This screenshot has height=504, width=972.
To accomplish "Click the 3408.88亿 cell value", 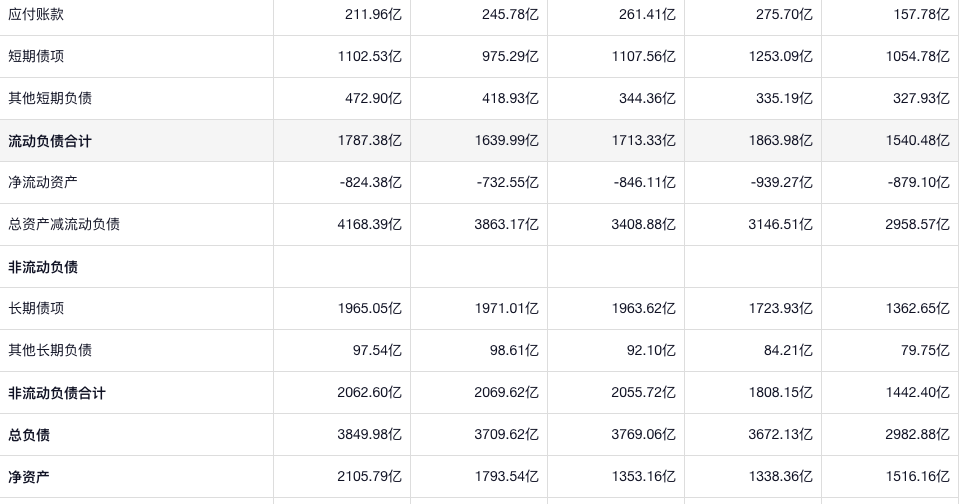I will (x=643, y=224).
